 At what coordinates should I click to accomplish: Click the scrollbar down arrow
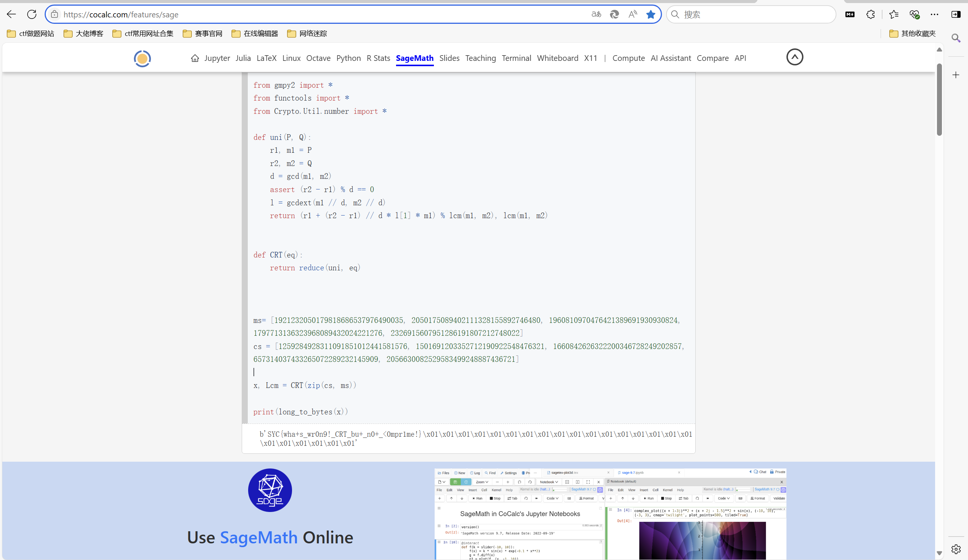[939, 554]
